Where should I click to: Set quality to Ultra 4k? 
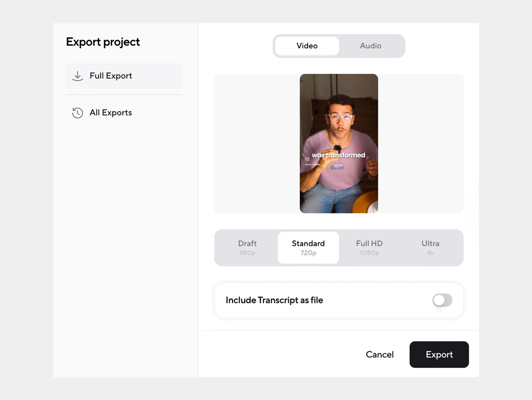pos(430,248)
